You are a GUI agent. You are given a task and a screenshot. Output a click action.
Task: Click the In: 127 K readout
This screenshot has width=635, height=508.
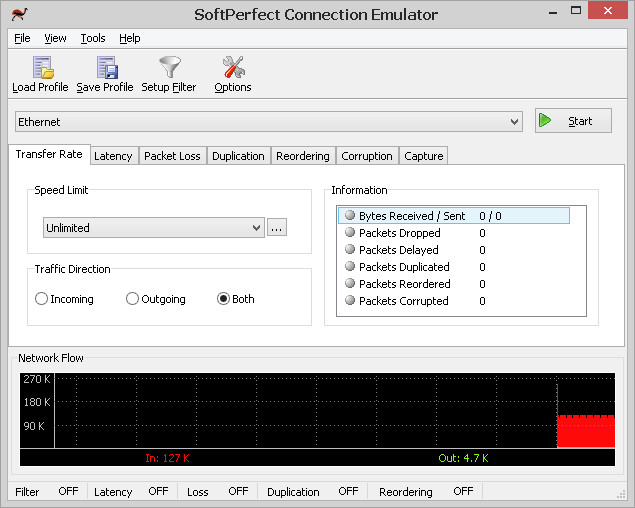click(x=167, y=458)
